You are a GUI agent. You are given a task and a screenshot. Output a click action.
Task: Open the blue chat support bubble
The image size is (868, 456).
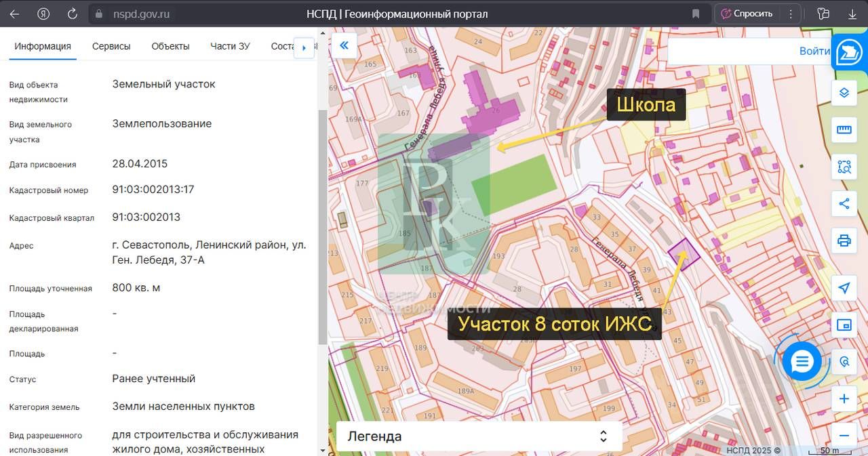click(802, 361)
